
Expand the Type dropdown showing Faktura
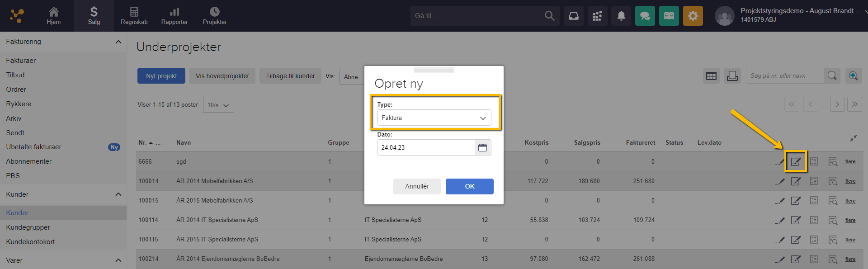(434, 118)
